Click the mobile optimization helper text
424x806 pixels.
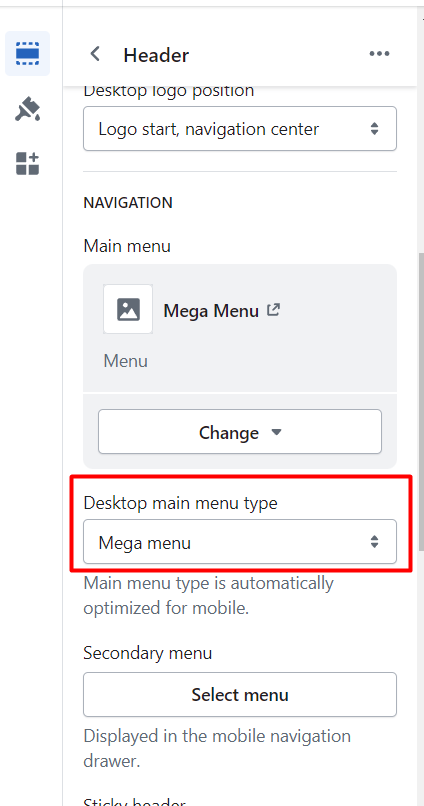209,595
